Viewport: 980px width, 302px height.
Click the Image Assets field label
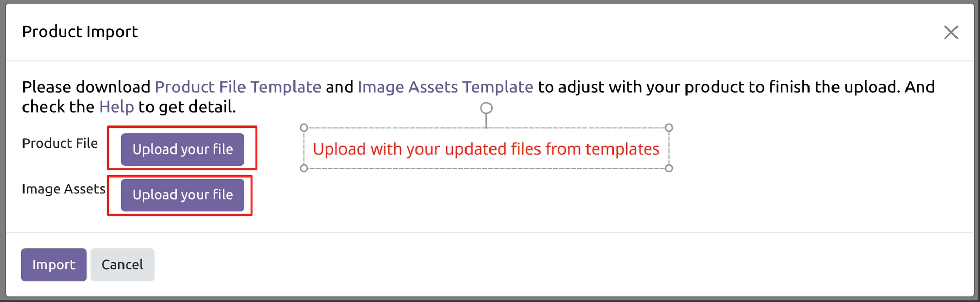pos(63,189)
